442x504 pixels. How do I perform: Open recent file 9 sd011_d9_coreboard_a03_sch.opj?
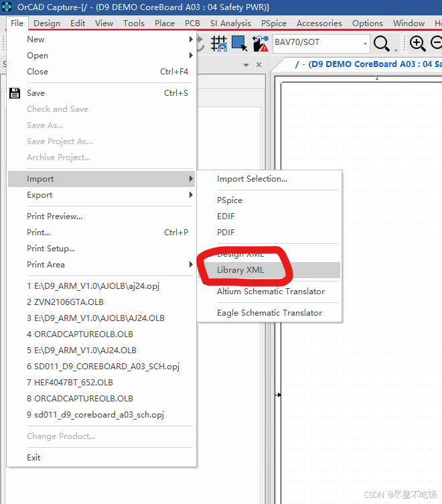tap(102, 414)
